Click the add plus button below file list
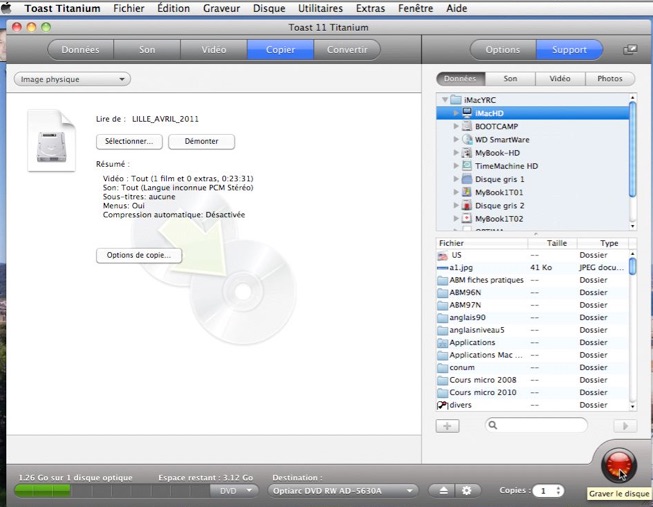The image size is (653, 507). pos(447,426)
